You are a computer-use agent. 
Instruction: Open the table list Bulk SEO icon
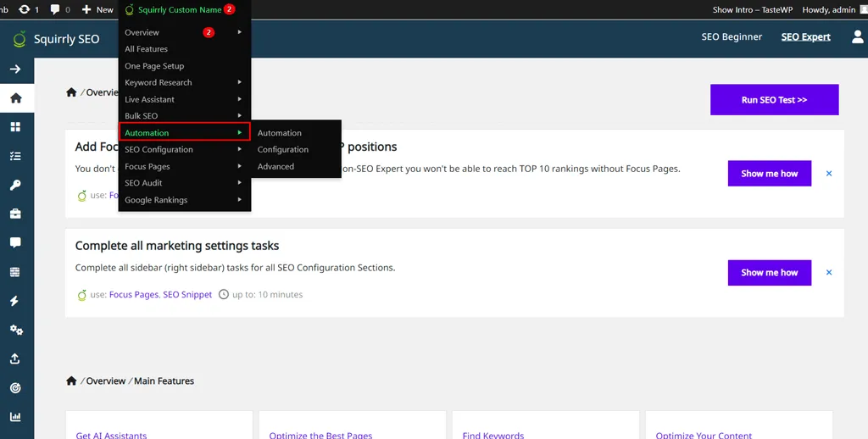tap(15, 272)
